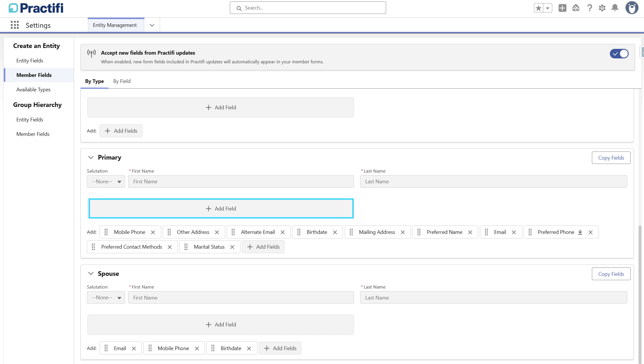Open the Setup gear icon

(602, 8)
